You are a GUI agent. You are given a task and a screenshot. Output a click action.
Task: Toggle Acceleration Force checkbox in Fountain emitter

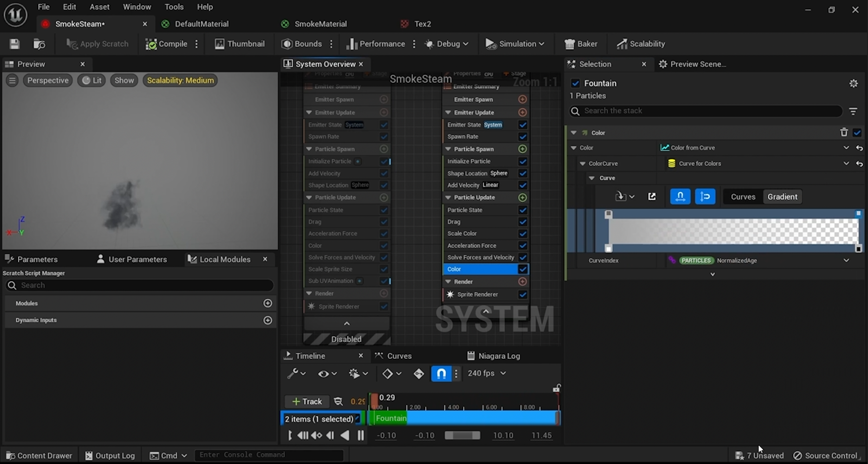click(x=522, y=246)
